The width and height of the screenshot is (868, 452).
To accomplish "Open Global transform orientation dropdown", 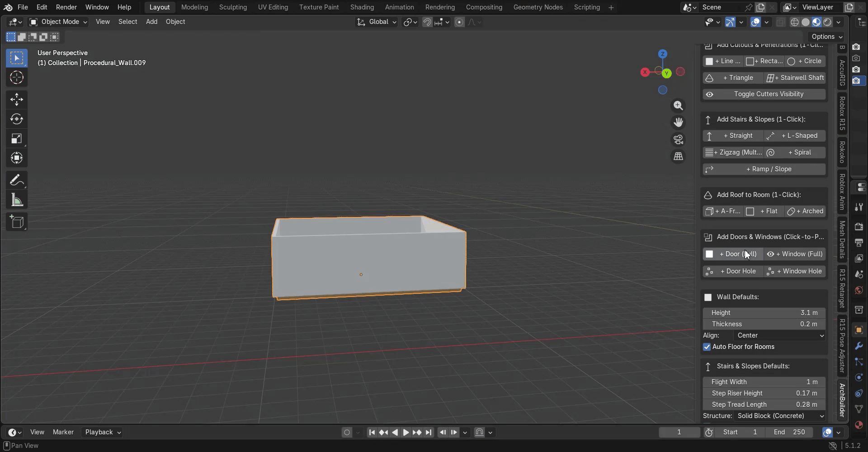I will click(377, 22).
